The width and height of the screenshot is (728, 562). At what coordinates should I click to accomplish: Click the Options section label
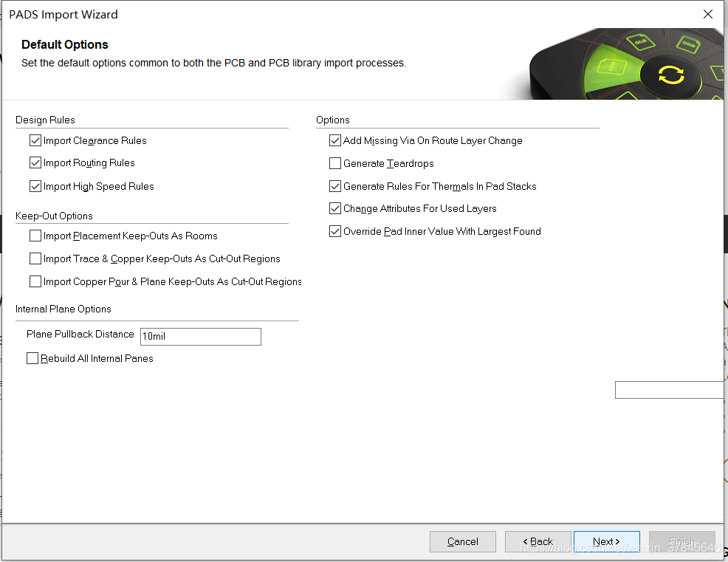tap(333, 120)
